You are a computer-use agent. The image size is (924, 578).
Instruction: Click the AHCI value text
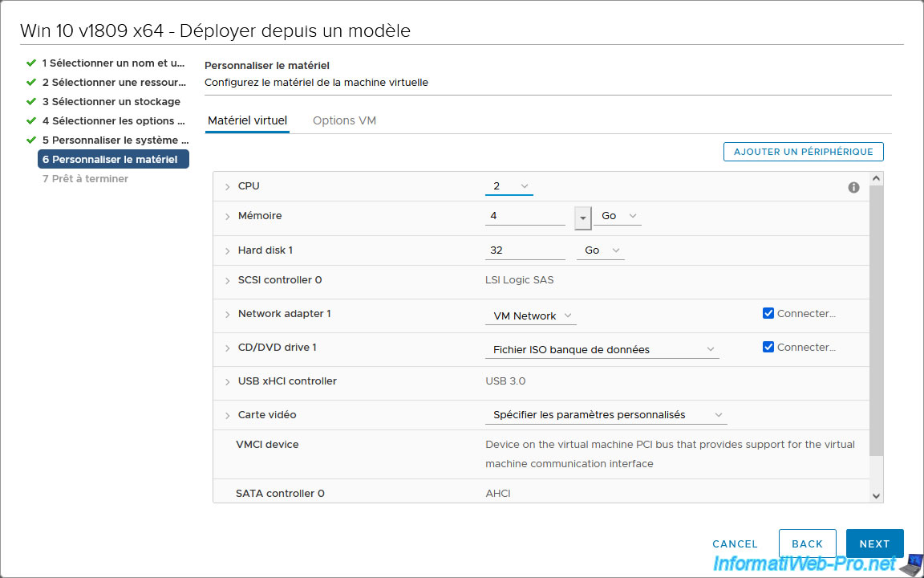(x=498, y=494)
